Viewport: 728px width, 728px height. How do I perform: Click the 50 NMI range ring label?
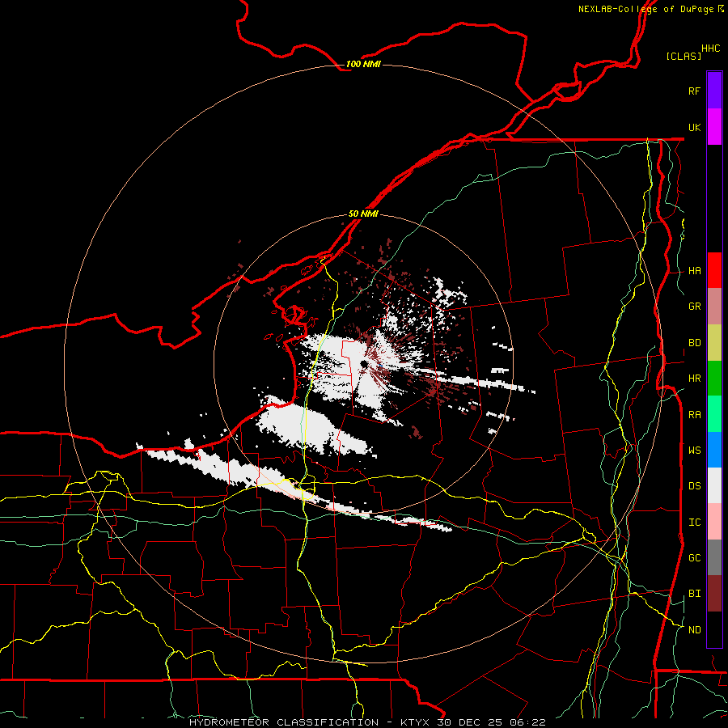(363, 214)
